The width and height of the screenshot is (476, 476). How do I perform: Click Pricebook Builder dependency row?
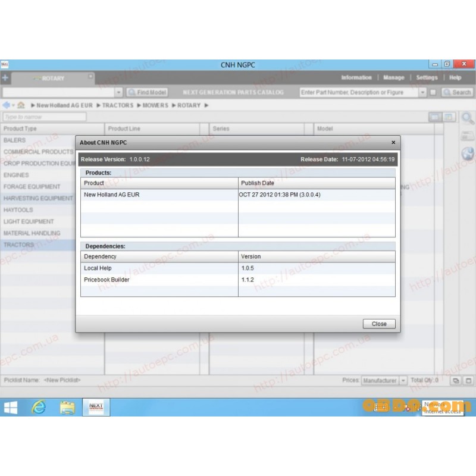(237, 280)
